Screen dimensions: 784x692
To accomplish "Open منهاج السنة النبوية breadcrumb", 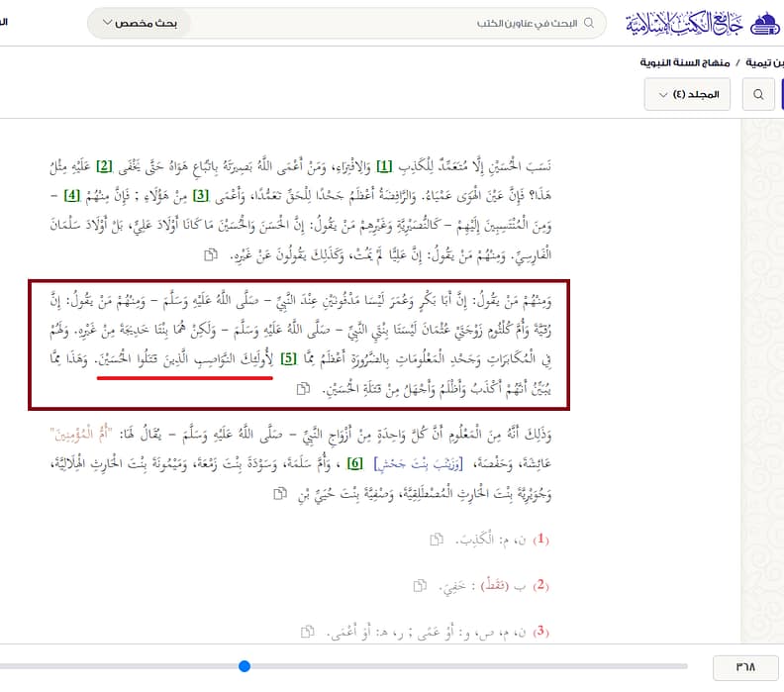I will click(x=684, y=62).
